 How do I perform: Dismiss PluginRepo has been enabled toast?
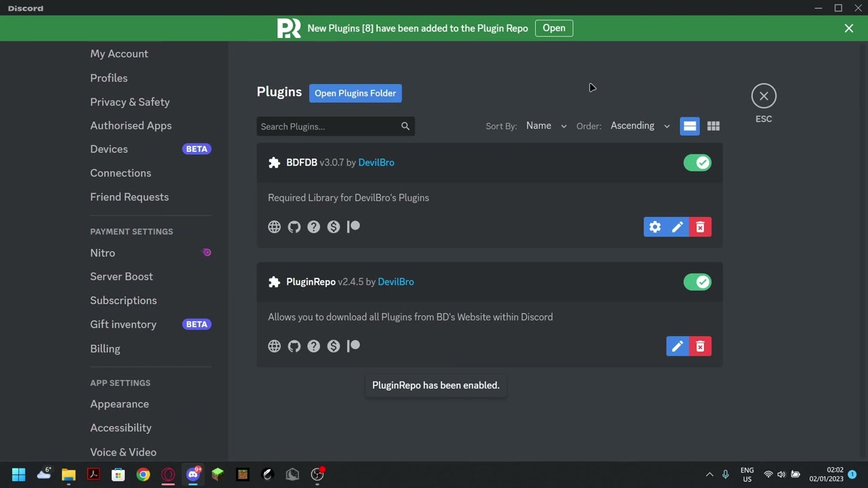tap(436, 386)
